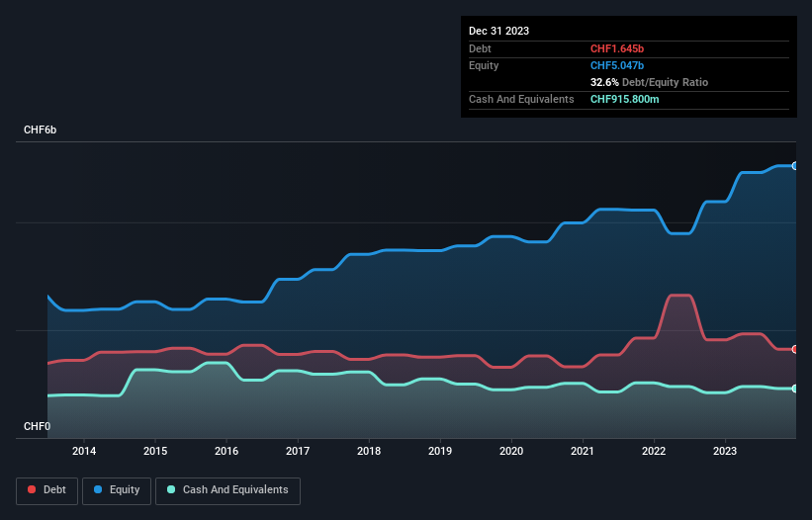Click the 2017 x-axis label
This screenshot has height=520, width=812.
(x=298, y=451)
